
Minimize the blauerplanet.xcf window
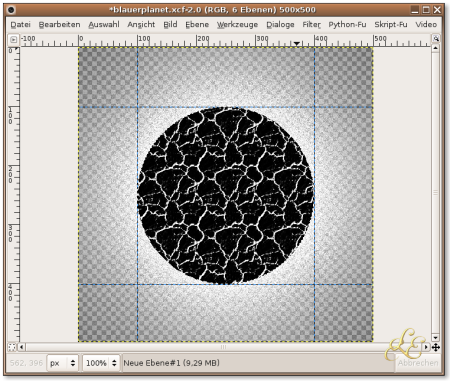[x=414, y=10]
